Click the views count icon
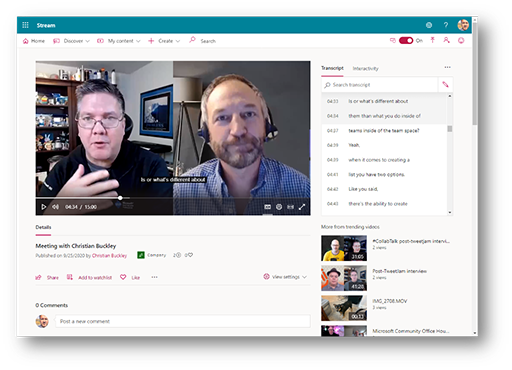Image resolution: width=512 pixels, height=370 pixels. coord(178,255)
